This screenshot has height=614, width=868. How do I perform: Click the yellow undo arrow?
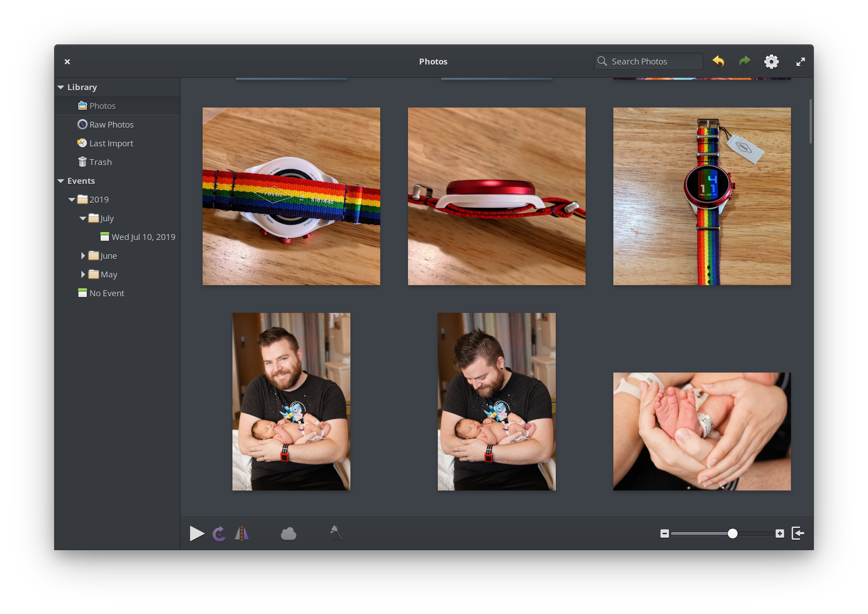718,61
